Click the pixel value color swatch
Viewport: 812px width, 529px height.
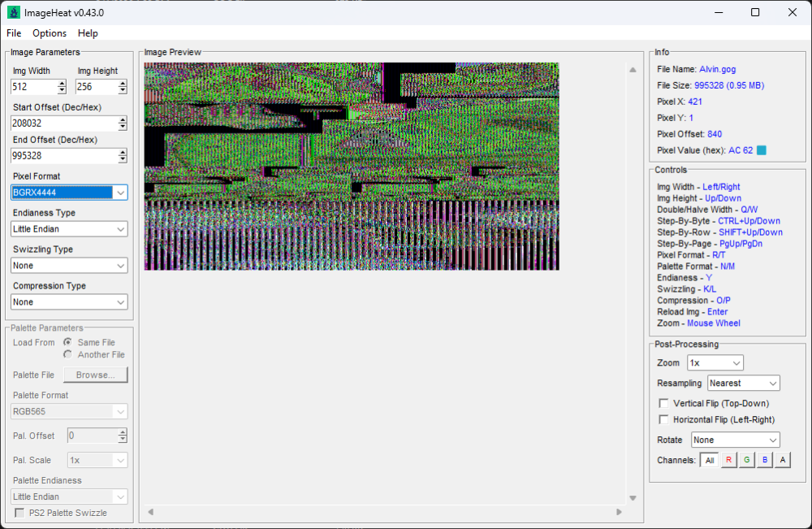(762, 150)
